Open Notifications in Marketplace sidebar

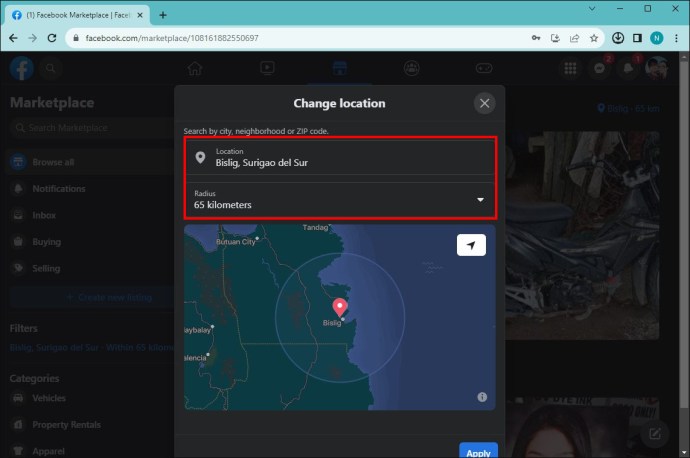pos(90,189)
